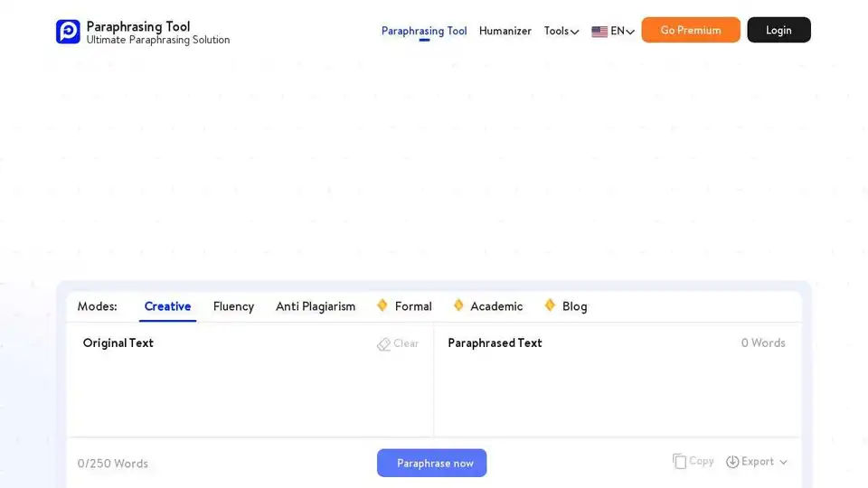Click the Original Text heading
The height and width of the screenshot is (488, 868).
(x=118, y=343)
